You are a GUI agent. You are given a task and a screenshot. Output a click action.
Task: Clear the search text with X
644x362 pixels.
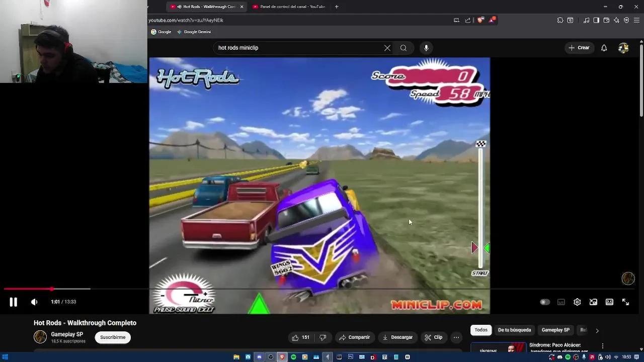click(x=387, y=48)
